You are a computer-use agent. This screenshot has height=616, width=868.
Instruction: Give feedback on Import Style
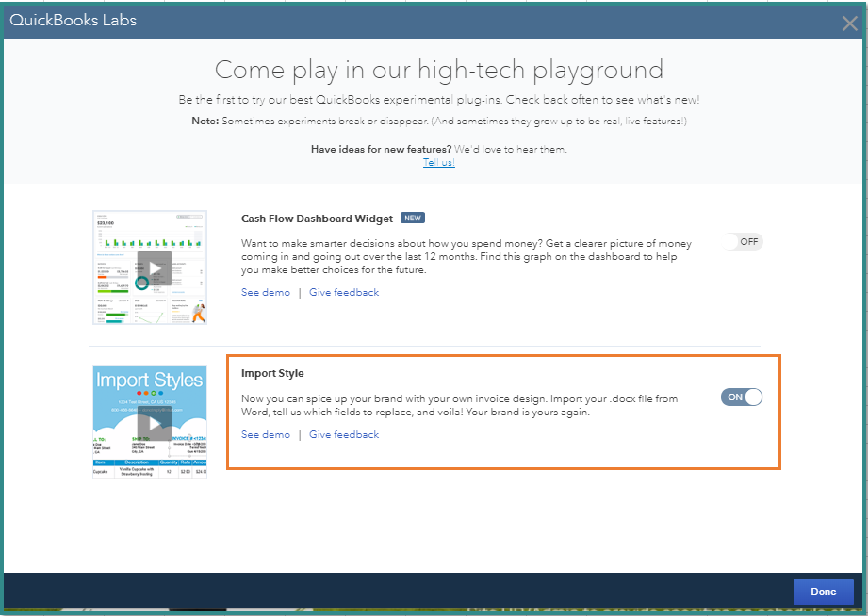[344, 434]
